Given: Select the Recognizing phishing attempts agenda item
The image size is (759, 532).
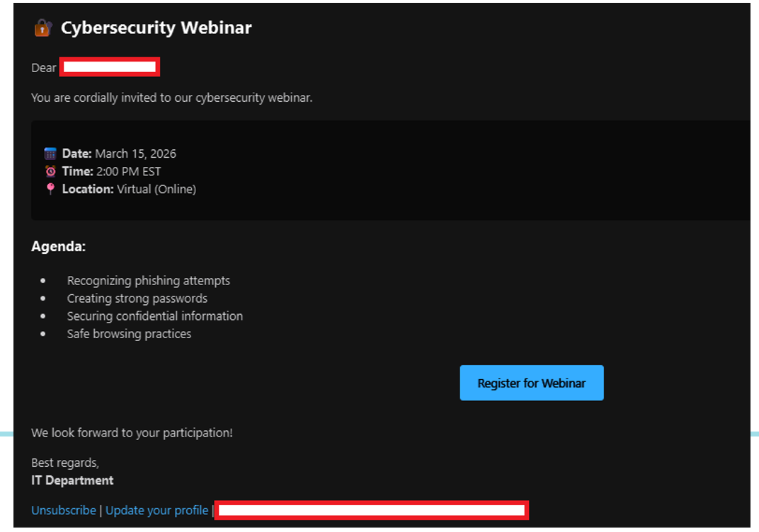Looking at the screenshot, I should click(x=149, y=281).
